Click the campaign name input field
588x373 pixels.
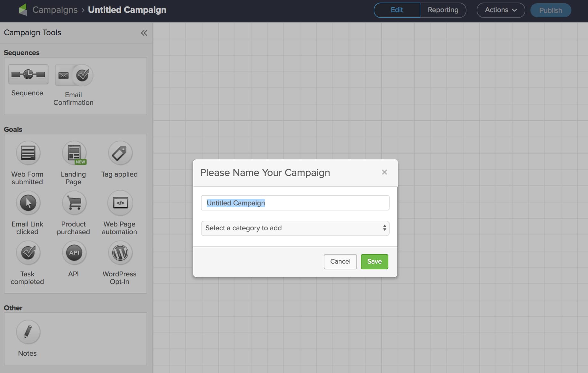[x=295, y=203]
